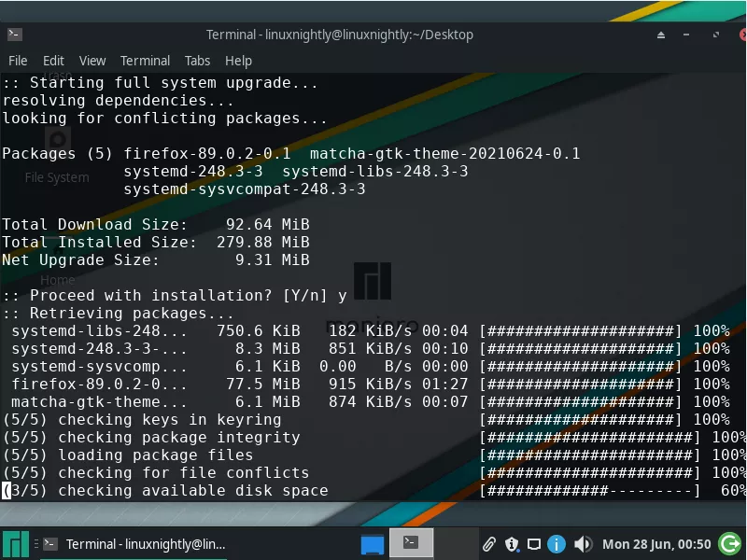747x560 pixels.
Task: Click the display monitor tray icon
Action: 533,544
